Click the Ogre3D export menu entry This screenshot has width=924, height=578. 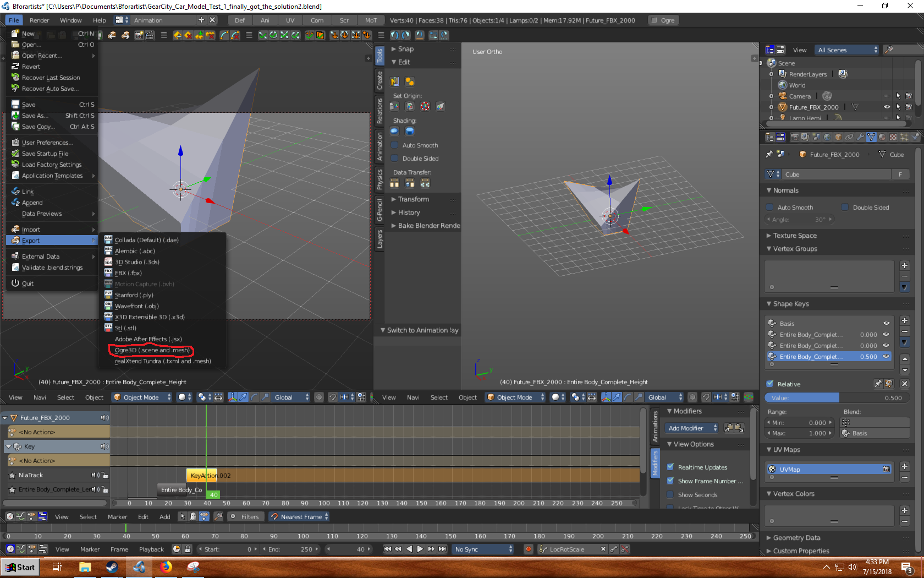click(152, 350)
